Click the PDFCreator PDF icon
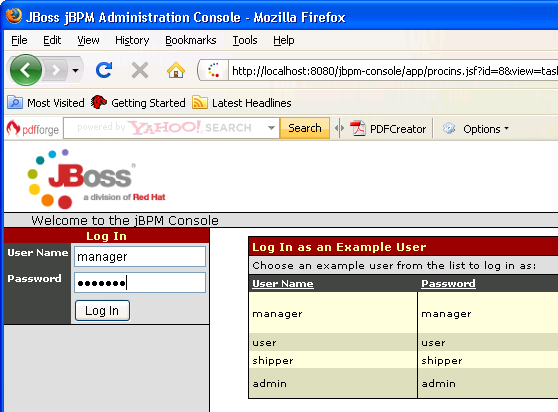The image size is (558, 412). tap(358, 128)
